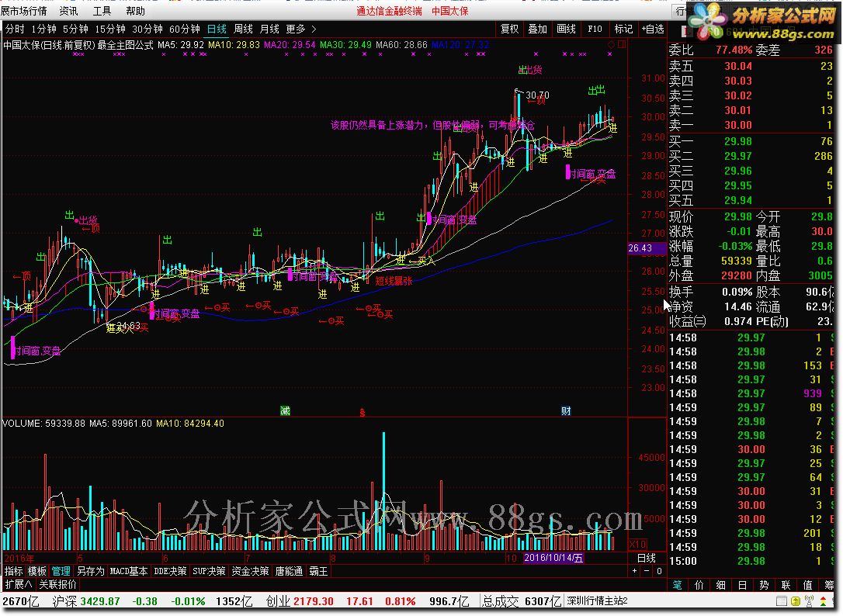The image size is (843, 616).
Task: Click the red $ marker at chart bottom
Action: click(x=363, y=412)
